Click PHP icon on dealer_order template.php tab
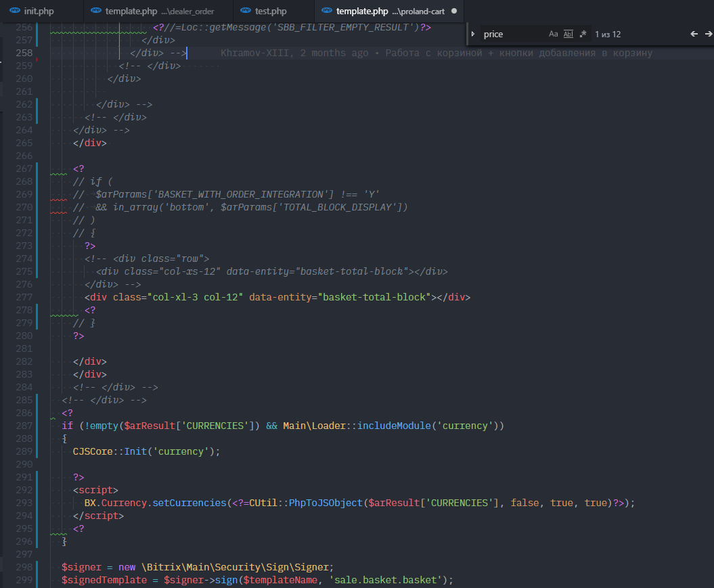Screen dimensions: 714x588 97,12
